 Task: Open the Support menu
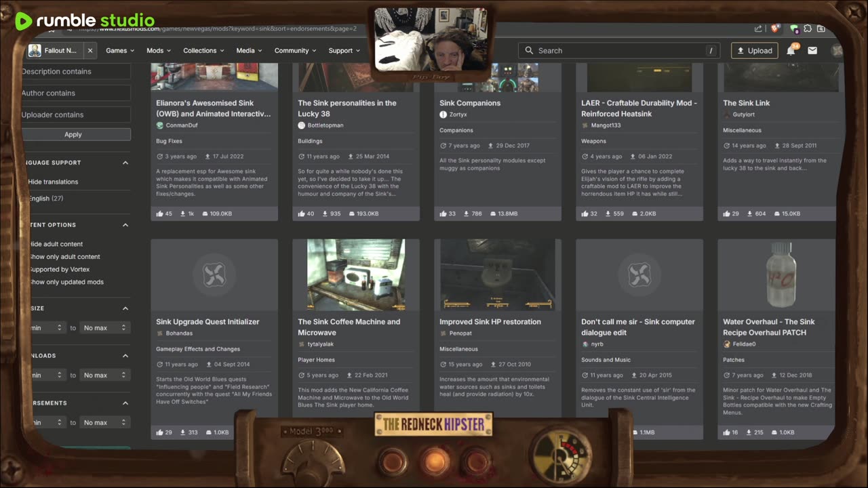[344, 50]
